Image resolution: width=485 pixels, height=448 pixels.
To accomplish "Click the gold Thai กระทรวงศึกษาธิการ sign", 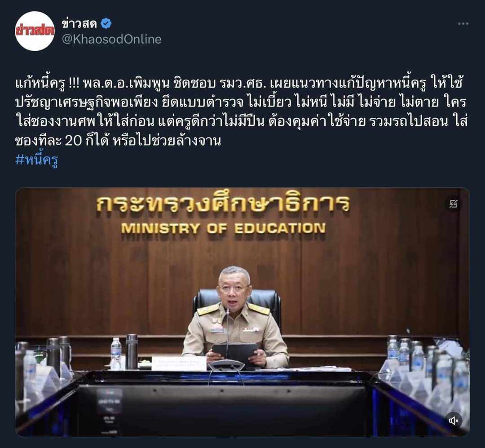I will 223,204.
